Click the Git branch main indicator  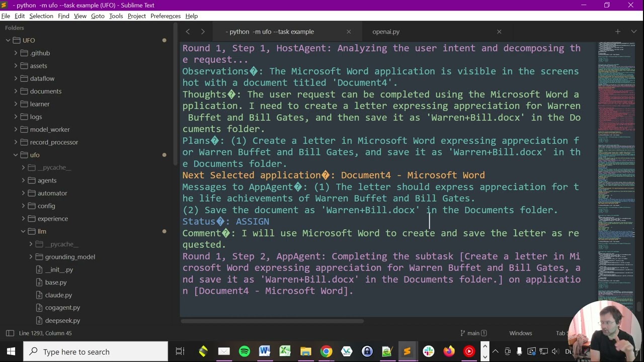[x=473, y=333]
